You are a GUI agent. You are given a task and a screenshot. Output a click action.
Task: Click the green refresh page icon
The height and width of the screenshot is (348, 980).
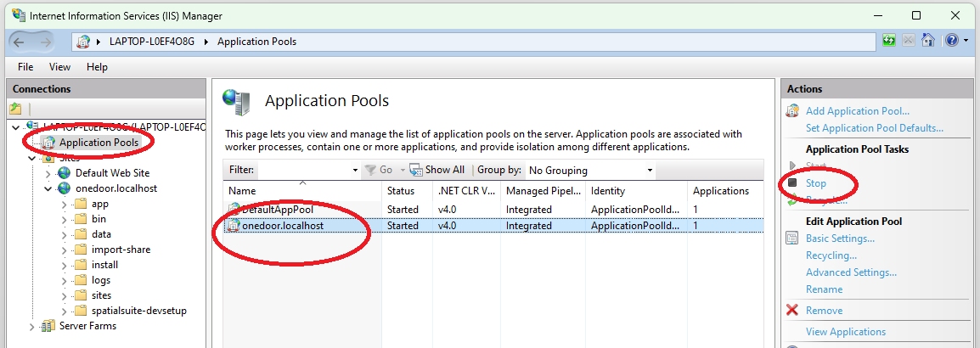click(889, 41)
